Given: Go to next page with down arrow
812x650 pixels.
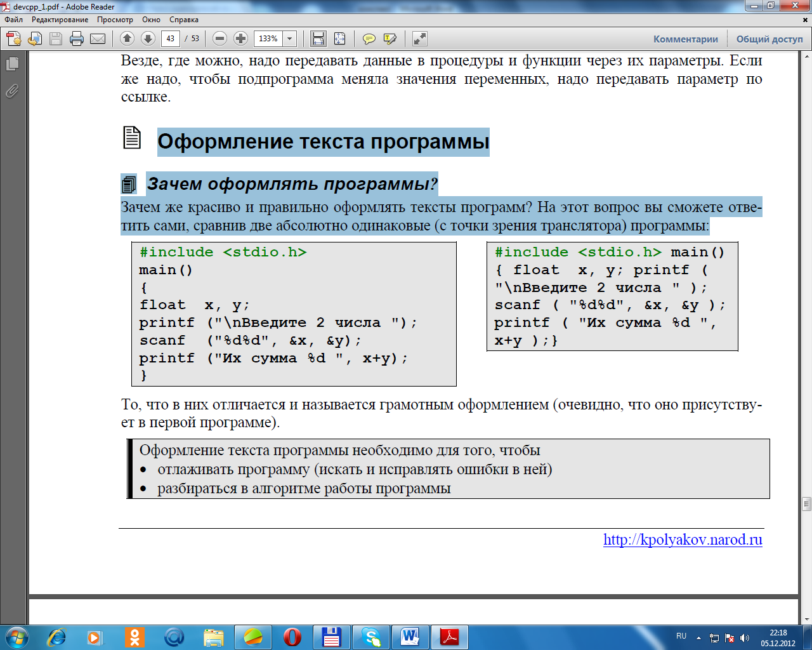Looking at the screenshot, I should coord(148,39).
